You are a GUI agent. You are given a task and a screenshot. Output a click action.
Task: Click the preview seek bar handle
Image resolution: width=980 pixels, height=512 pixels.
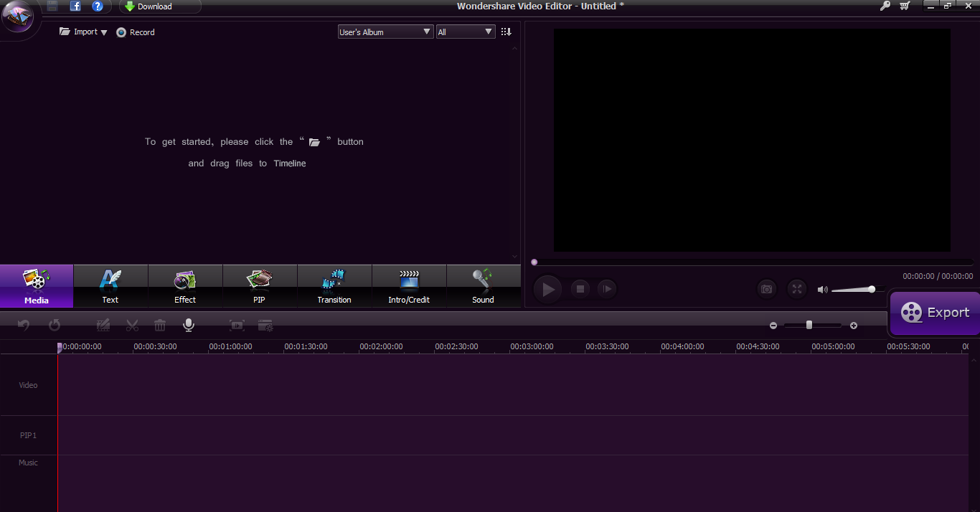coord(534,262)
